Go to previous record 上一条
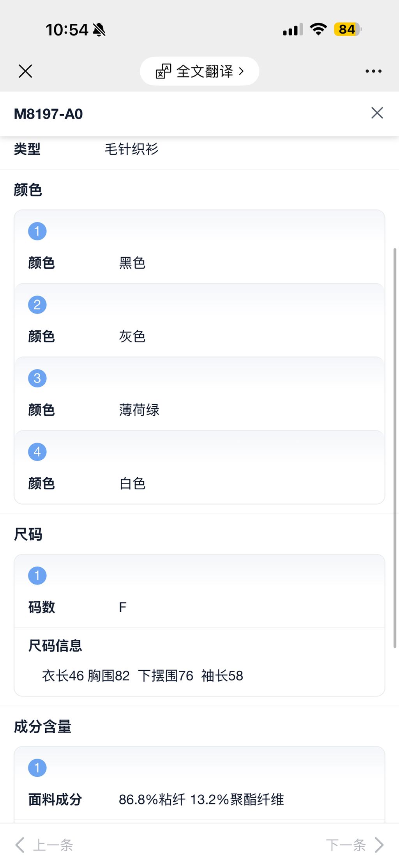This screenshot has width=399, height=868. click(53, 845)
